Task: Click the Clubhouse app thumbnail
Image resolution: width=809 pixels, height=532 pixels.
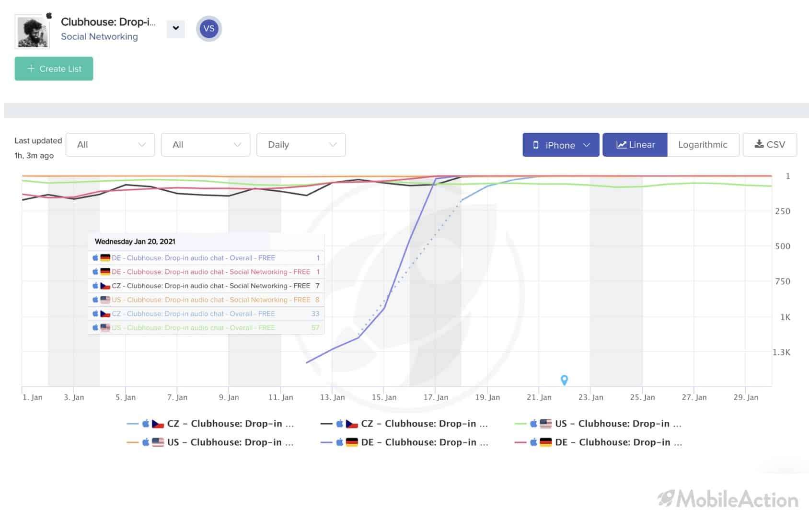Action: pos(32,32)
